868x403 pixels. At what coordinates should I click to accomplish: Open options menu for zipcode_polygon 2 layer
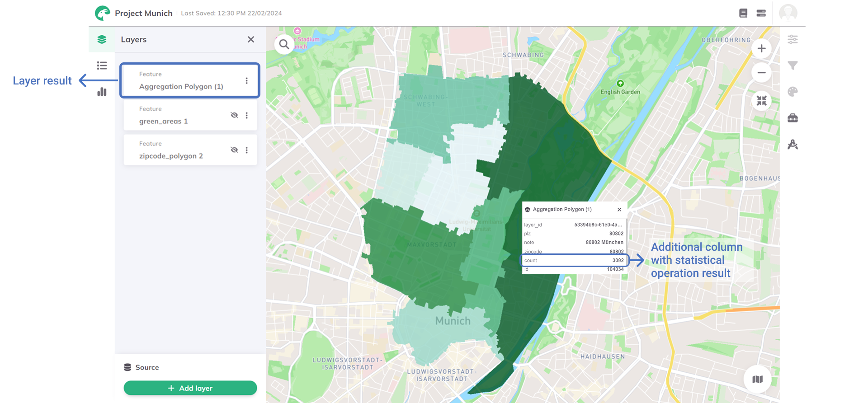tap(246, 150)
